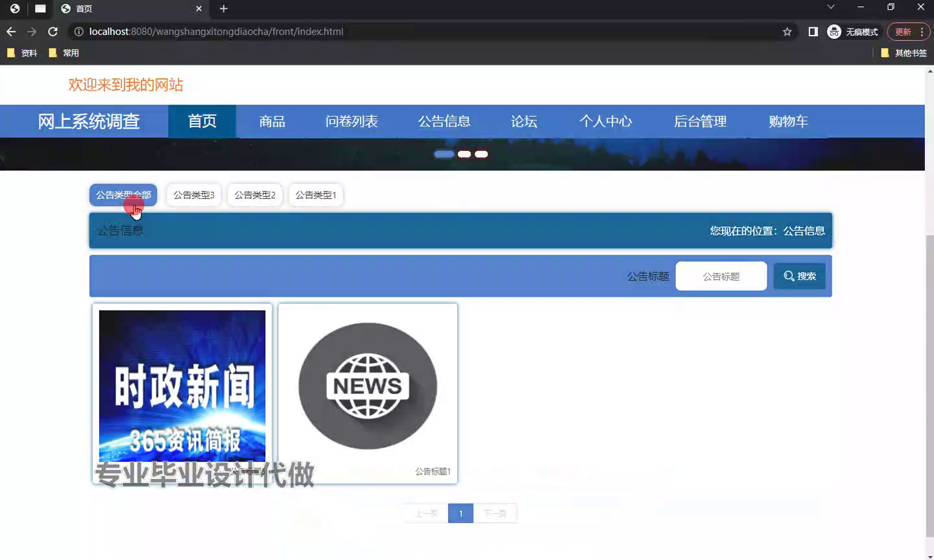
Task: Filter by 公告类型2
Action: 255,195
